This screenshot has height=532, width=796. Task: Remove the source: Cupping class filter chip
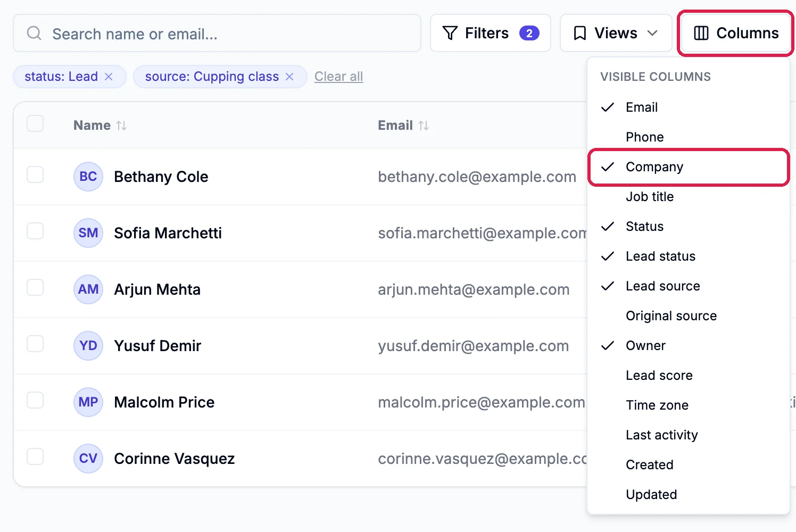pos(289,77)
